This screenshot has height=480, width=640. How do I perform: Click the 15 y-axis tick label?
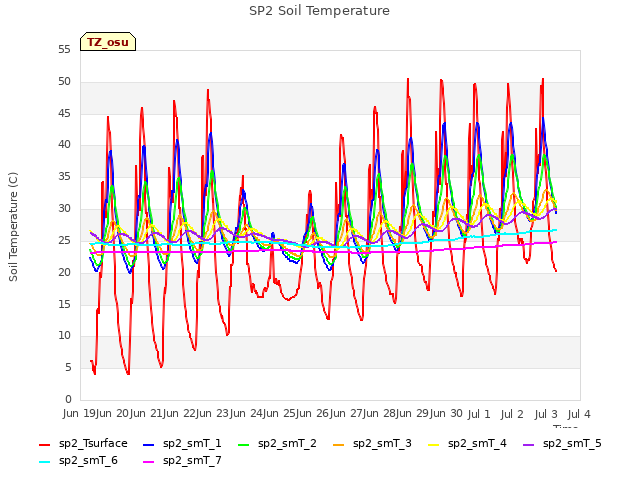click(64, 304)
